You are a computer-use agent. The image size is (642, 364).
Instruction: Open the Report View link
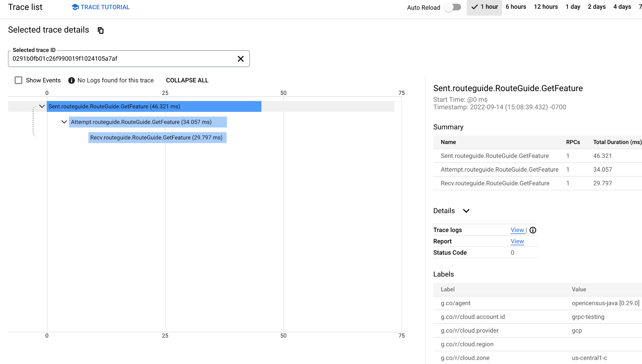(x=517, y=241)
